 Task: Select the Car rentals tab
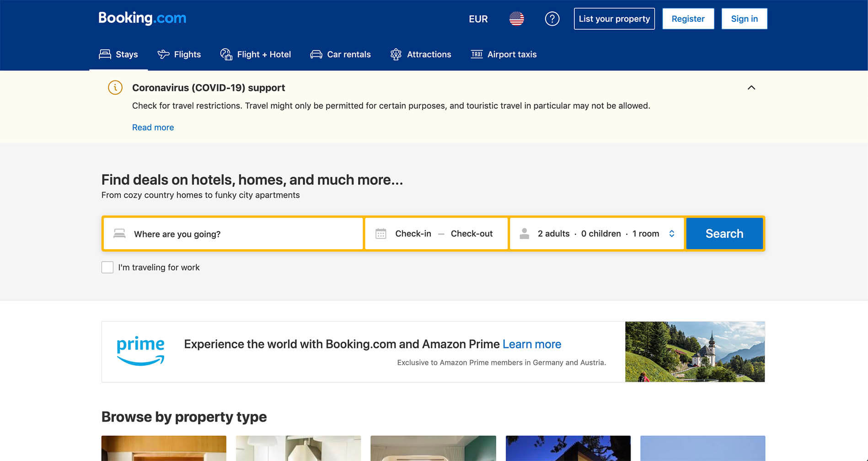pyautogui.click(x=340, y=54)
